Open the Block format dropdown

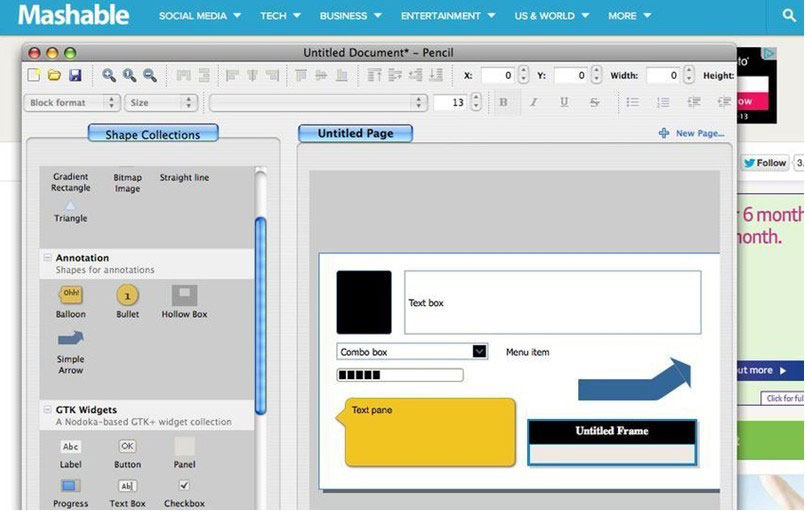pos(72,102)
